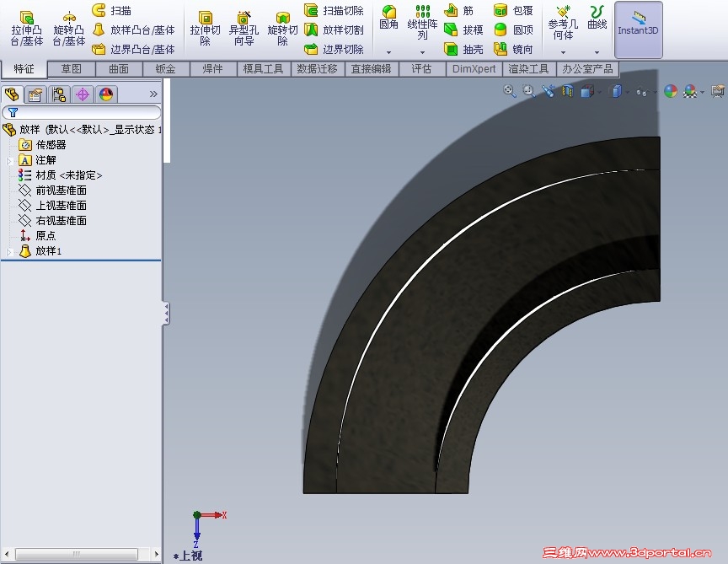Switch to the 特征 (Features) tab

click(24, 69)
